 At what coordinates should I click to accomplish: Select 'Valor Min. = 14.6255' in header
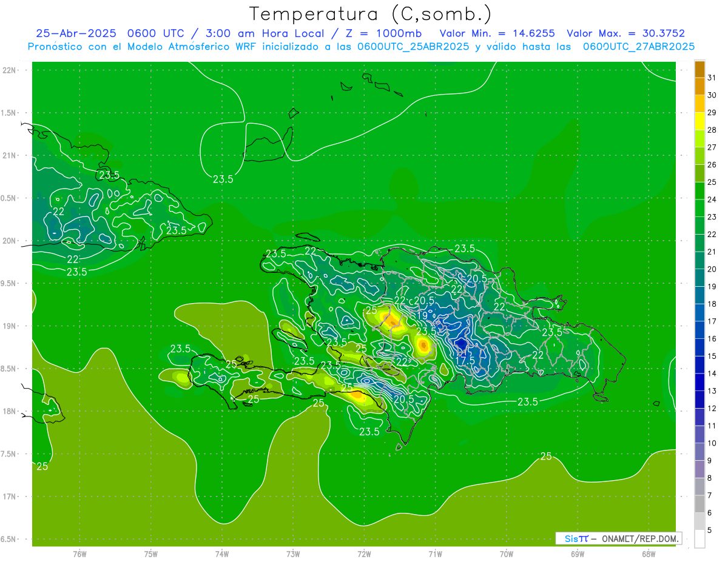pyautogui.click(x=497, y=33)
